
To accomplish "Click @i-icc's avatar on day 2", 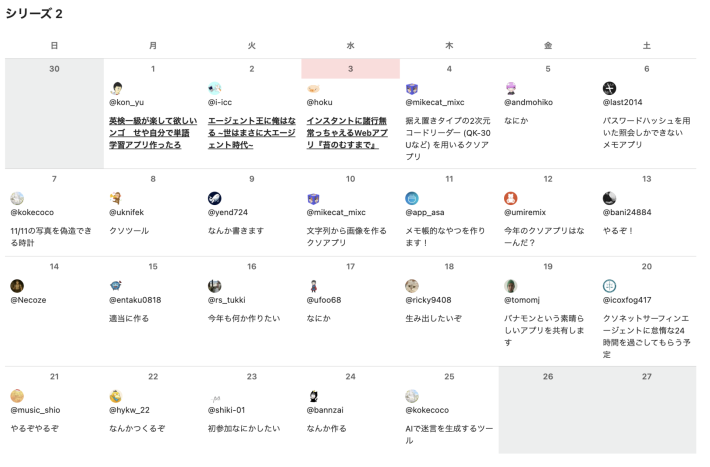I will (215, 88).
